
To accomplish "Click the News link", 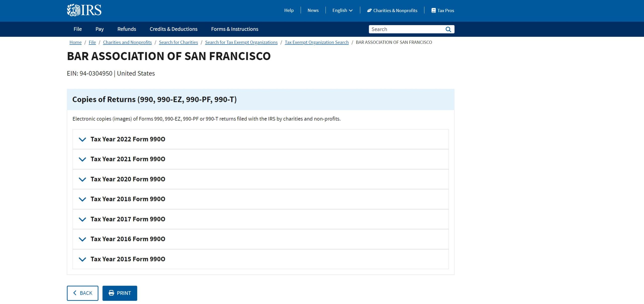I will pyautogui.click(x=313, y=10).
